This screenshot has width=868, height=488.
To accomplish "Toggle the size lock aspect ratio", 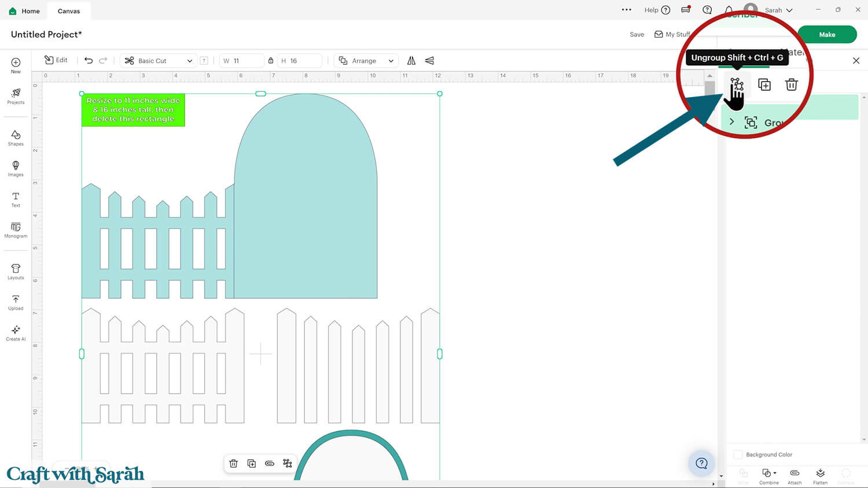I will tap(270, 61).
